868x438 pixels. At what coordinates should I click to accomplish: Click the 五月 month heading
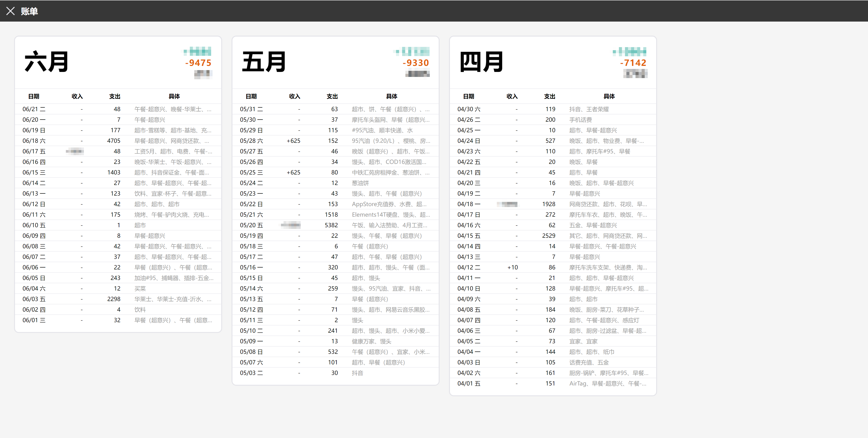pyautogui.click(x=264, y=62)
